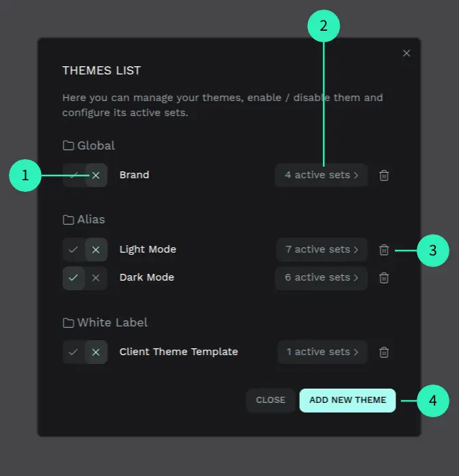Disable Light Mode theme with X toggle

[x=96, y=250]
